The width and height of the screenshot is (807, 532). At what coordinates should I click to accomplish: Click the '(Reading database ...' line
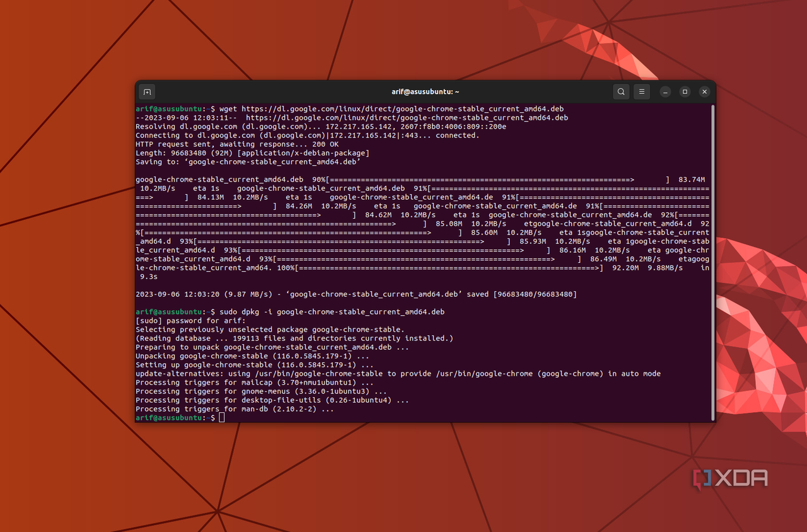coord(294,338)
